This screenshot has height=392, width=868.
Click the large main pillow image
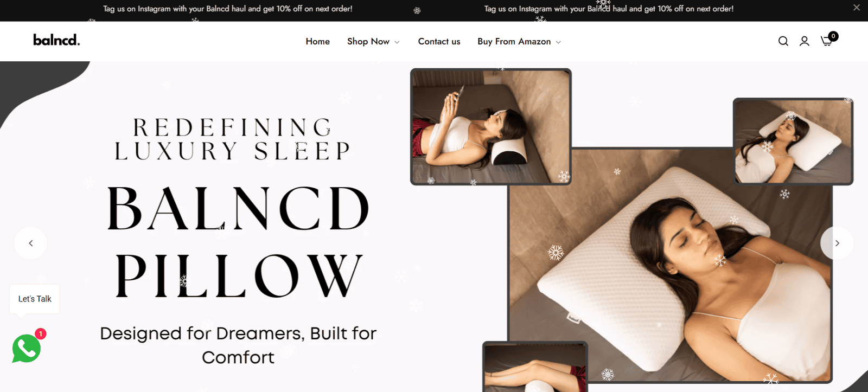tap(671, 266)
